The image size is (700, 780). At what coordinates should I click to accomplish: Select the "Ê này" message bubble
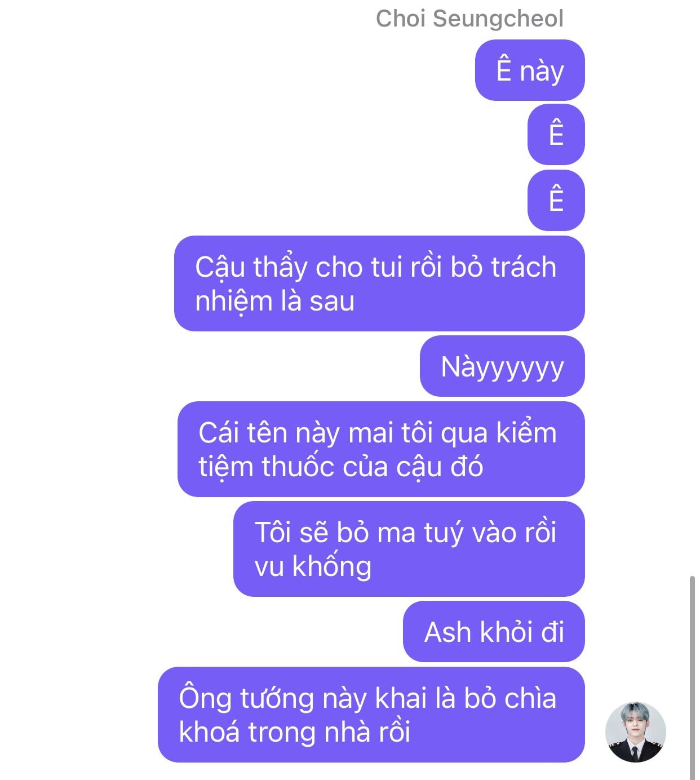coord(530,70)
